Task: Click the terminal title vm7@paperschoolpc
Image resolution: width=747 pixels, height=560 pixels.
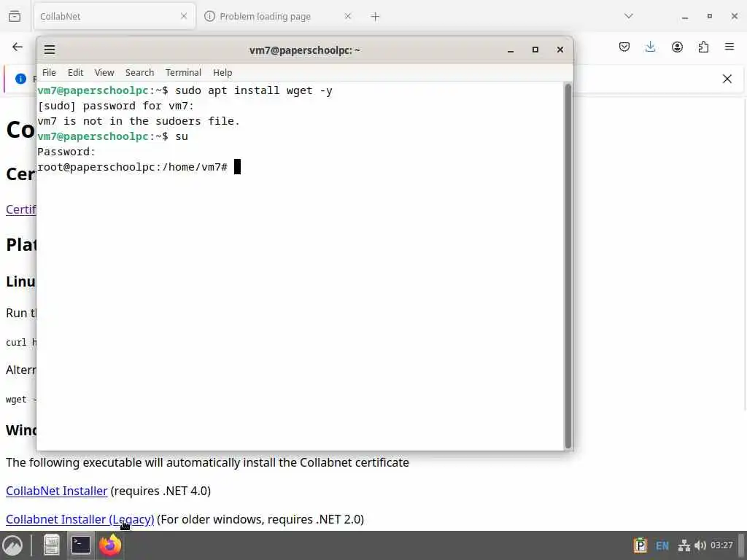Action: 304,50
